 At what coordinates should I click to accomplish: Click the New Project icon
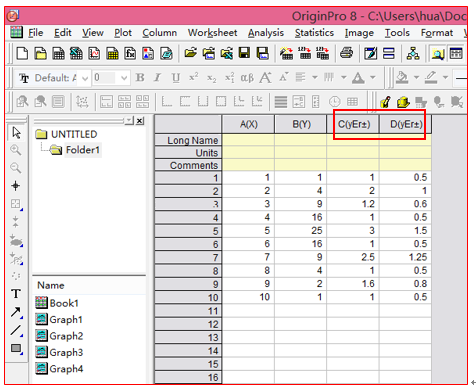[22, 53]
